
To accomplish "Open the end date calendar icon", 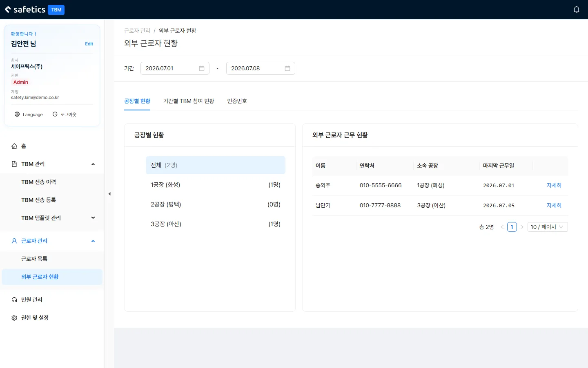I will pyautogui.click(x=287, y=68).
